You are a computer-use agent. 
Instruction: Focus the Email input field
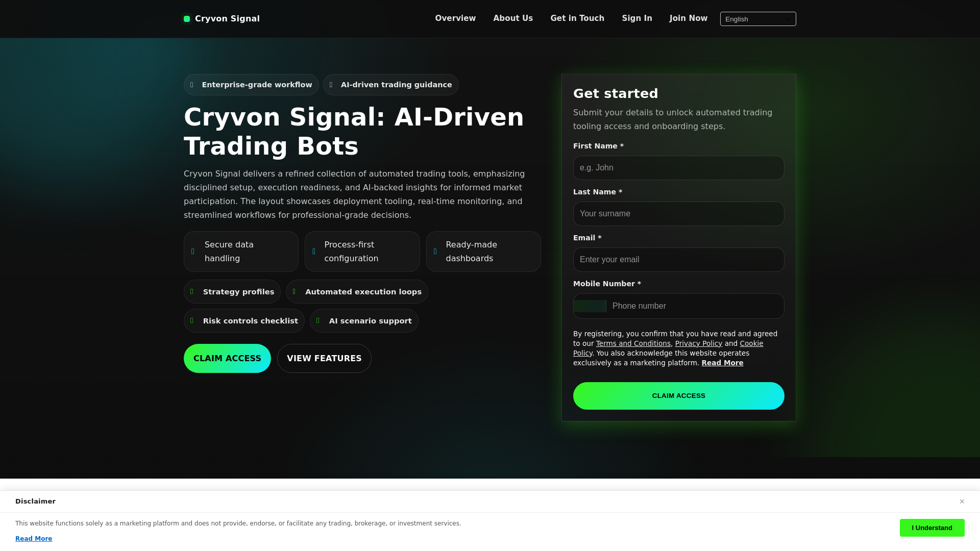click(679, 260)
